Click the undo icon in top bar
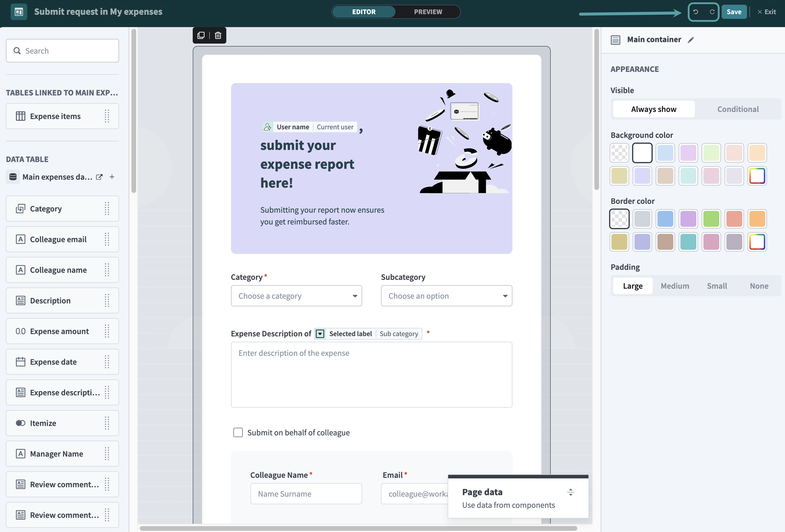This screenshot has width=785, height=532. point(695,12)
